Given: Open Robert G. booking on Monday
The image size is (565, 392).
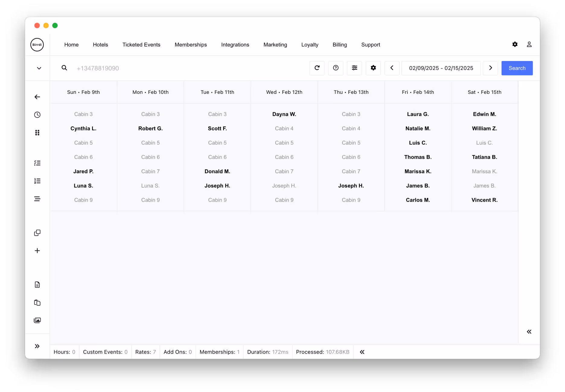Looking at the screenshot, I should [x=150, y=128].
